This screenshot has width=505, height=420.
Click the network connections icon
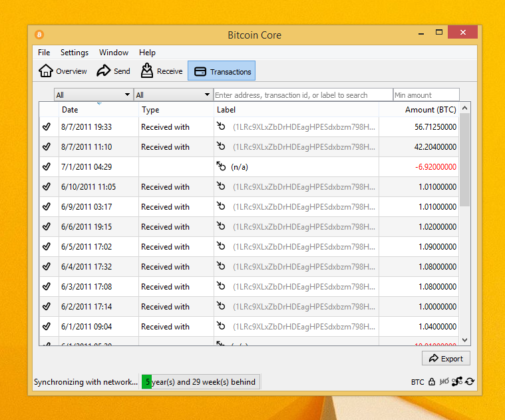click(456, 381)
